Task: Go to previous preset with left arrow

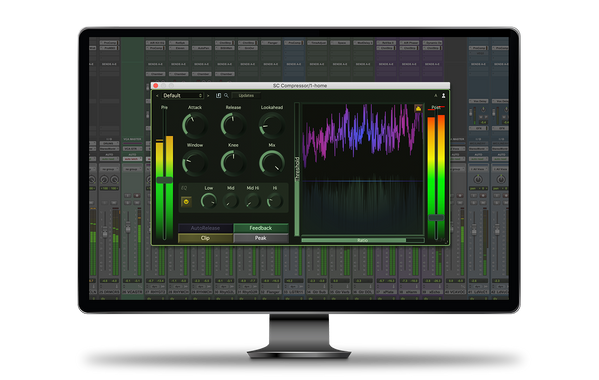Action: pos(157,95)
